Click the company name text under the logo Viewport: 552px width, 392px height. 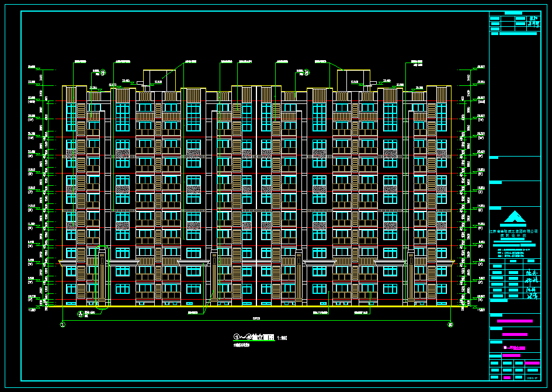[514, 231]
